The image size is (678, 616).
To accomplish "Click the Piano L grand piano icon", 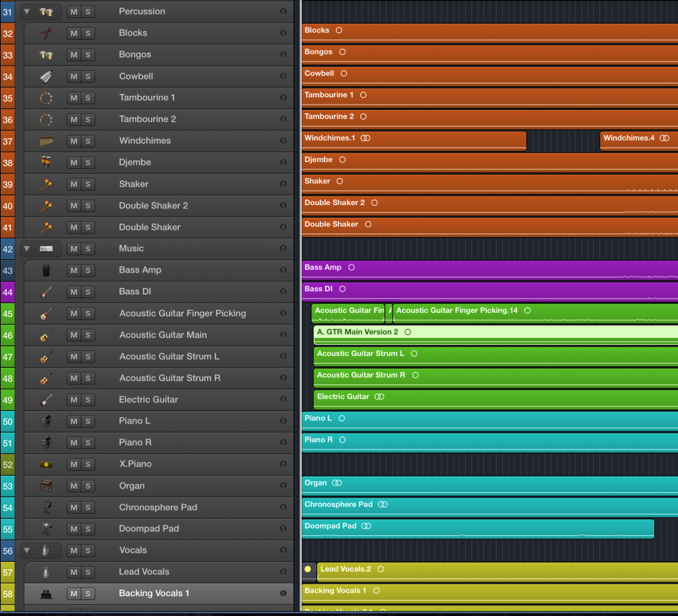I will pyautogui.click(x=46, y=421).
